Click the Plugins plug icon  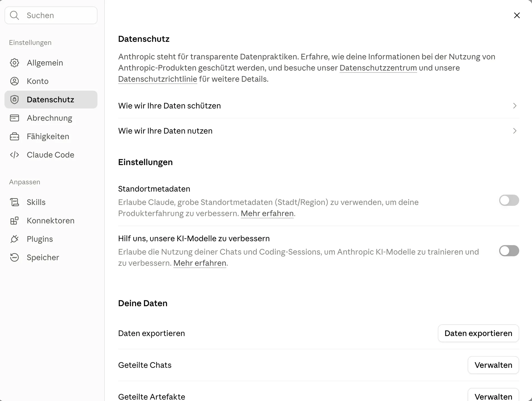[14, 239]
